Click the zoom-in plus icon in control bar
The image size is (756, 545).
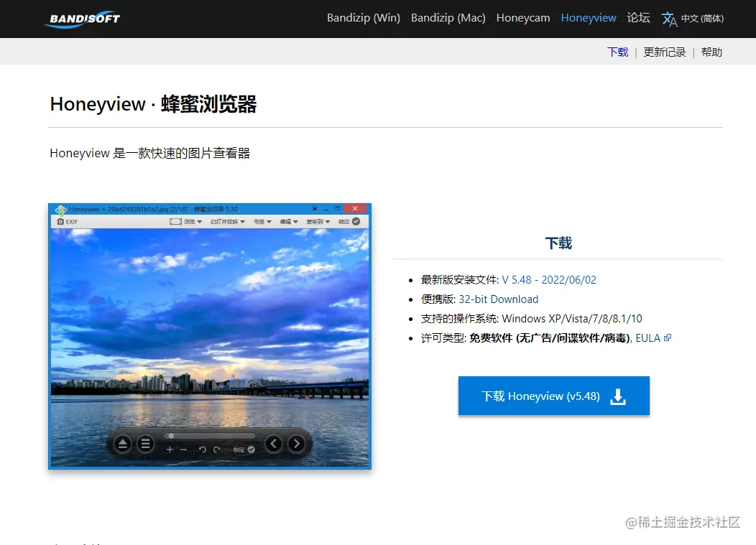(170, 449)
